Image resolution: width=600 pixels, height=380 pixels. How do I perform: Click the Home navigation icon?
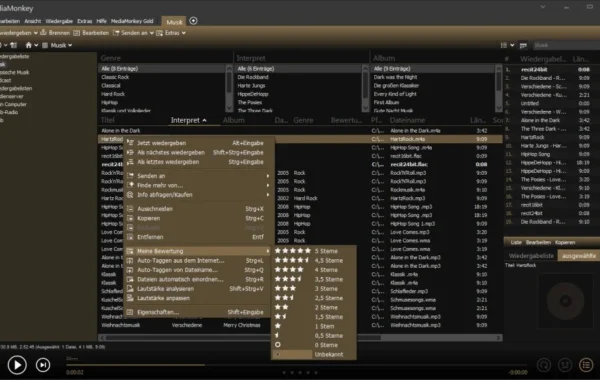[x=28, y=45]
